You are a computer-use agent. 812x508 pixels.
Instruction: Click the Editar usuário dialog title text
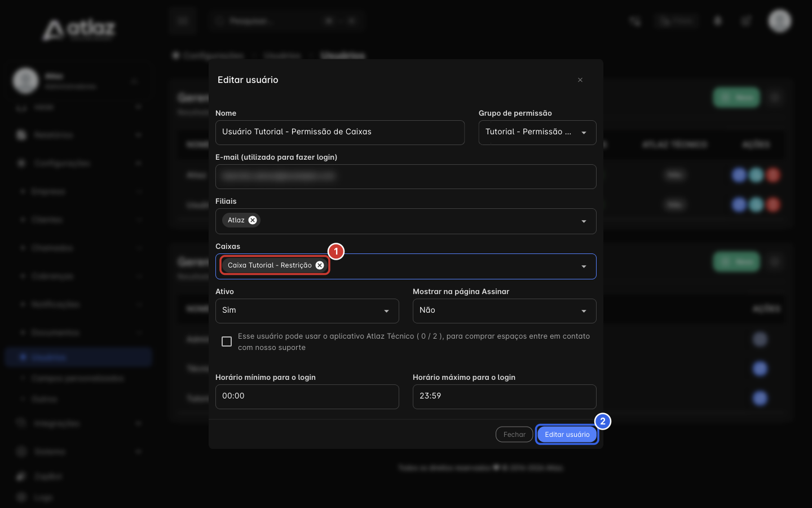point(248,80)
